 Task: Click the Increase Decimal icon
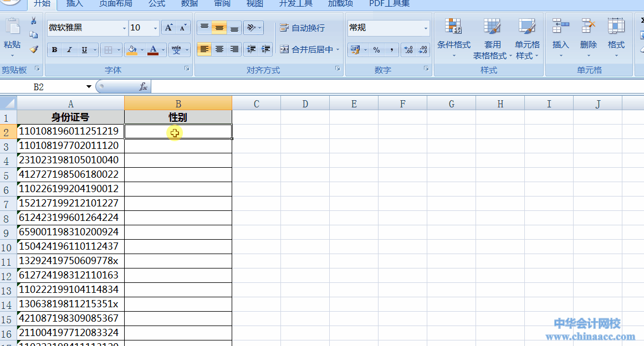coord(408,50)
